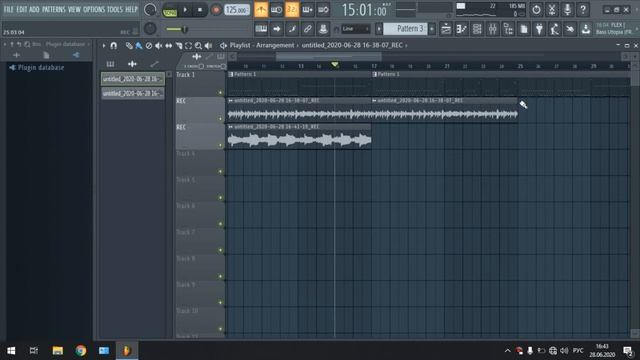Open the TOOLS menu
This screenshot has width=640, height=360.
115,9
